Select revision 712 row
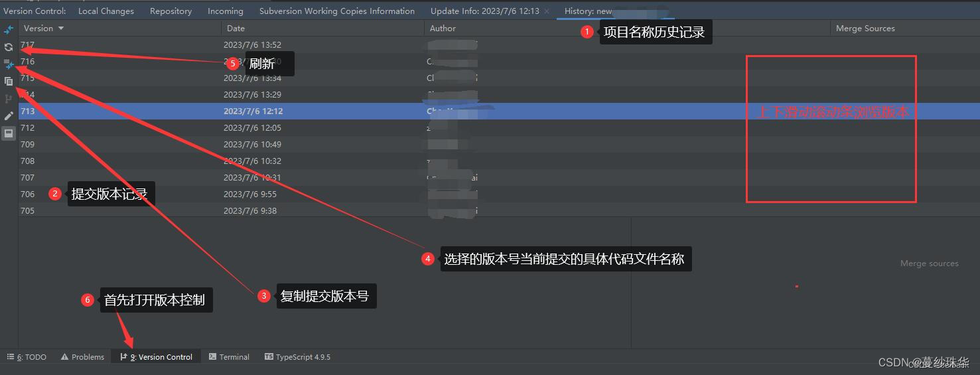The image size is (980, 375). [499, 128]
